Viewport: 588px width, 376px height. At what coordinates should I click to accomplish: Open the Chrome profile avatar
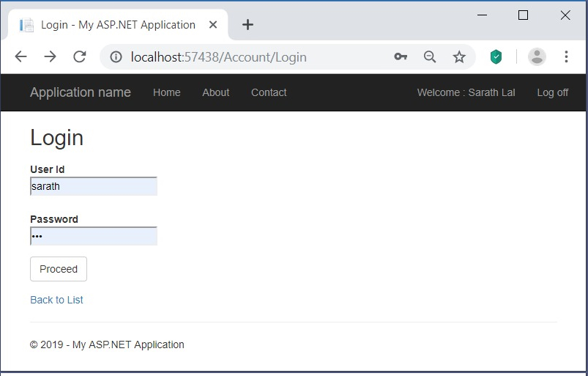[x=537, y=57]
